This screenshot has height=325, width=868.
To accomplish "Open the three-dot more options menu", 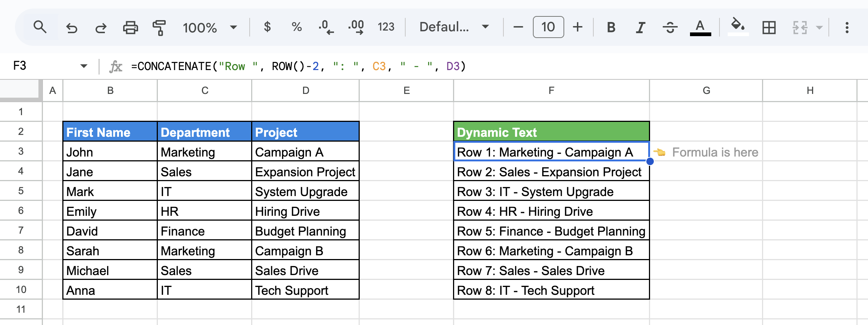I will point(847,27).
